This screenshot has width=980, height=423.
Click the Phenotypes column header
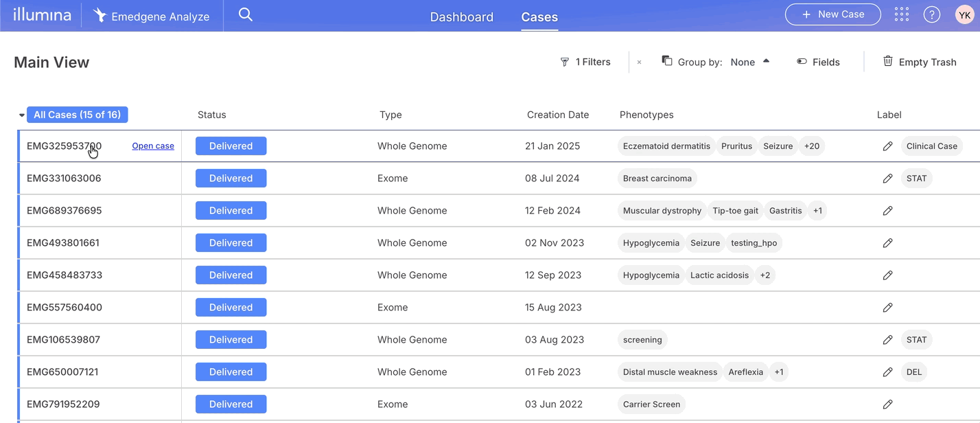[646, 115]
